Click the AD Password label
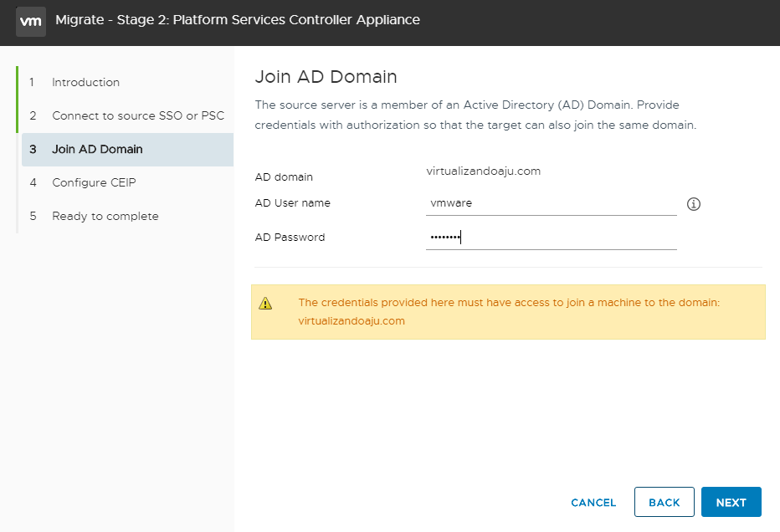 (x=290, y=237)
